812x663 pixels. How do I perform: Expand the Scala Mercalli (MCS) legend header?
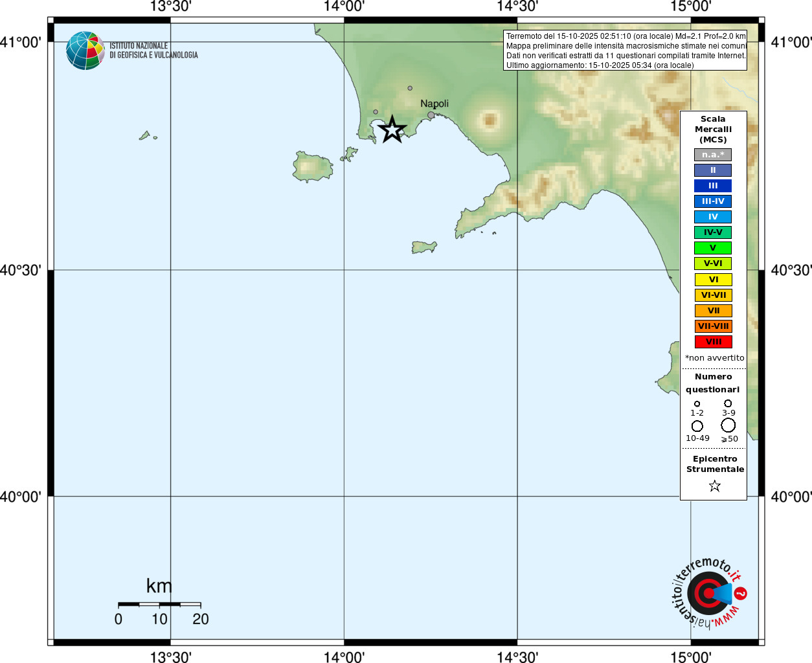pyautogui.click(x=713, y=129)
